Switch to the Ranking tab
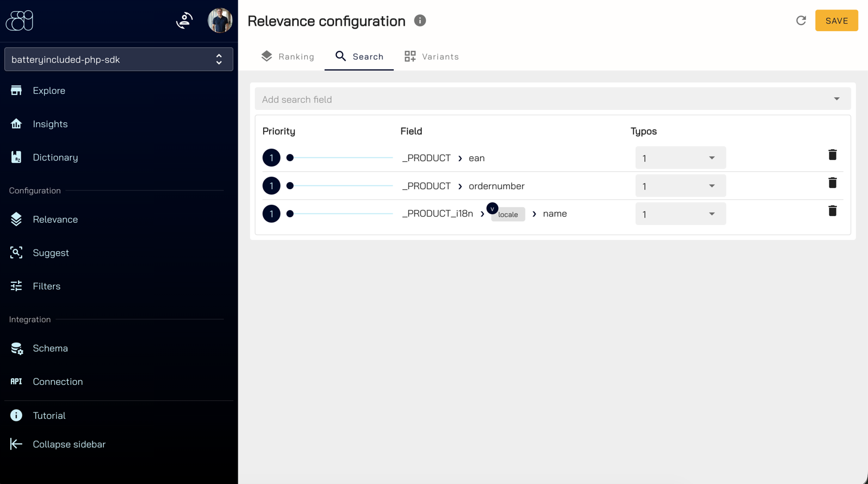Viewport: 868px width, 484px height. click(288, 57)
